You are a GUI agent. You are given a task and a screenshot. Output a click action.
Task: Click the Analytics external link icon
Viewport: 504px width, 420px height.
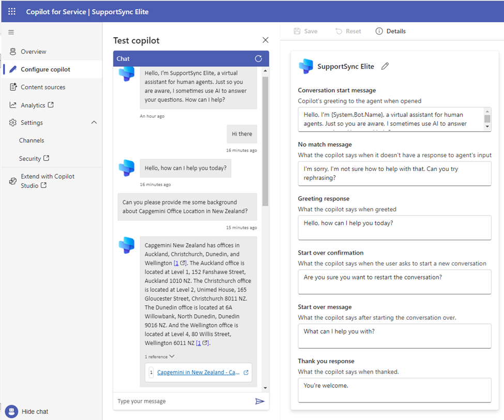51,105
